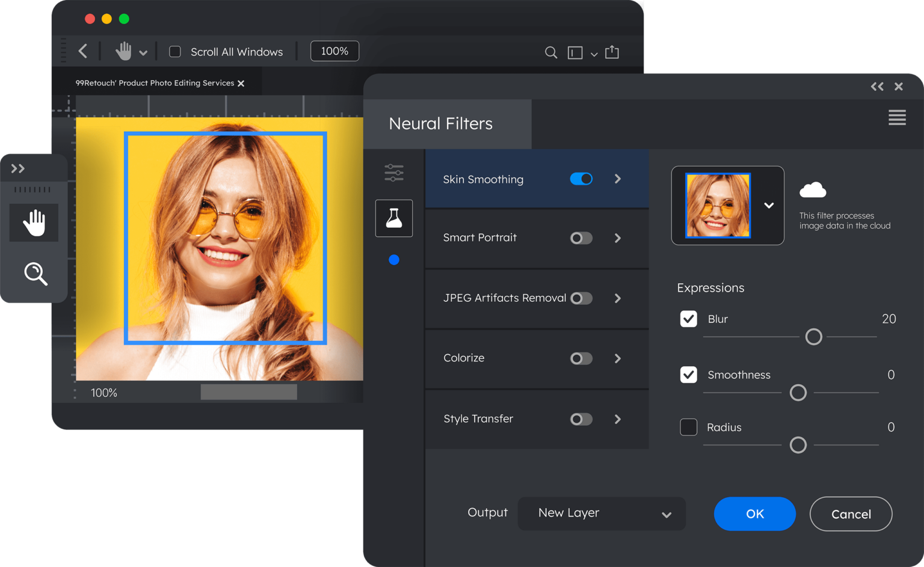Open the Output New Layer dropdown
The image size is (924, 567).
pos(602,513)
